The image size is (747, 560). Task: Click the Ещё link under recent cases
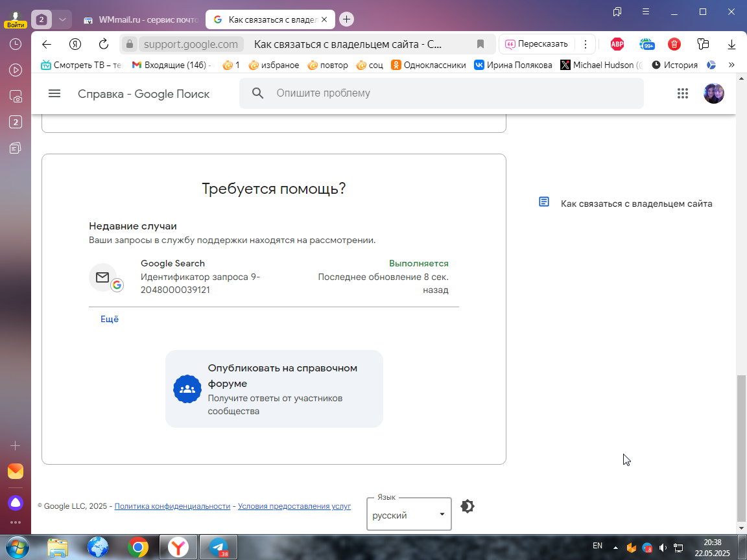pyautogui.click(x=109, y=319)
